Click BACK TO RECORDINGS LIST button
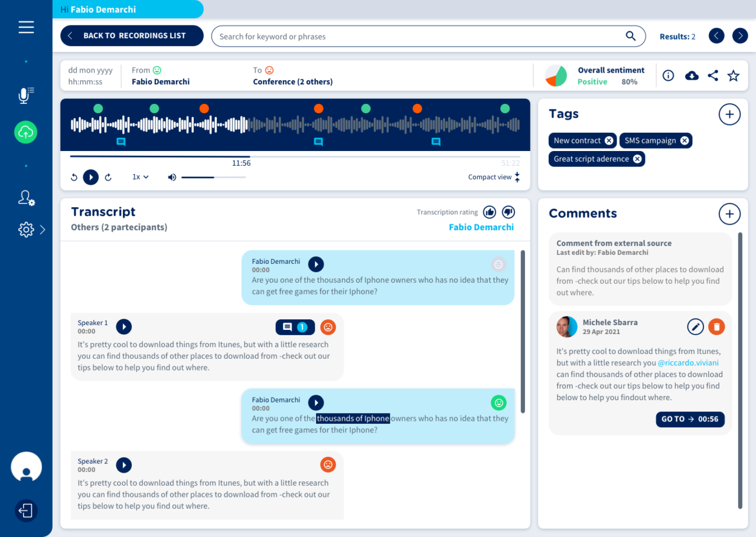 tap(131, 35)
